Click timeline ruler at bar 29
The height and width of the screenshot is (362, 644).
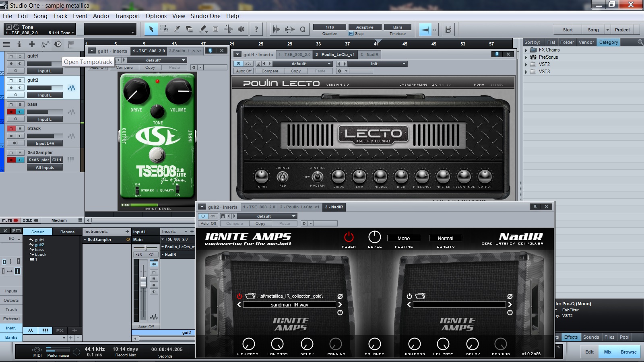point(290,44)
